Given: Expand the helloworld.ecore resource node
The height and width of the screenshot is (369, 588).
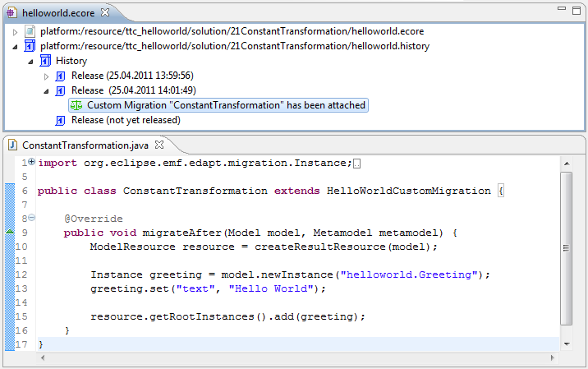Looking at the screenshot, I should [15, 32].
